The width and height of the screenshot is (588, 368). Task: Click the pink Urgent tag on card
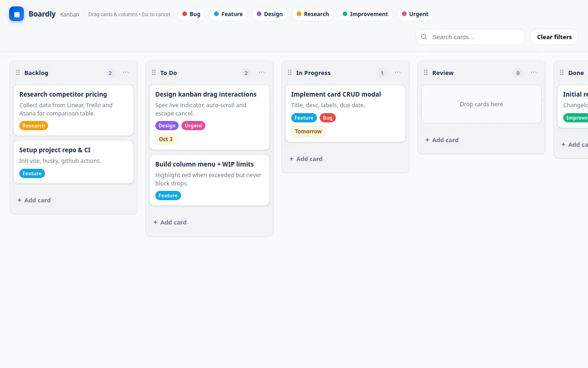point(193,126)
